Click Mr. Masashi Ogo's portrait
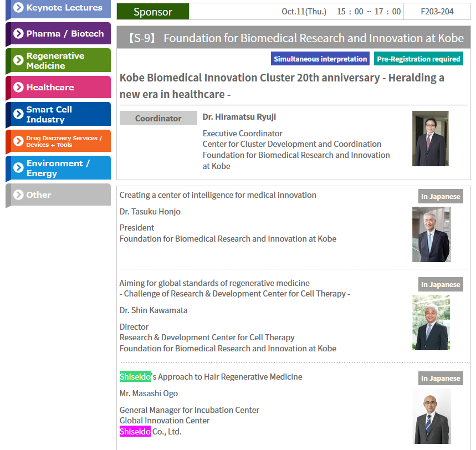Viewport: 476px width, 450px height. coord(431,416)
